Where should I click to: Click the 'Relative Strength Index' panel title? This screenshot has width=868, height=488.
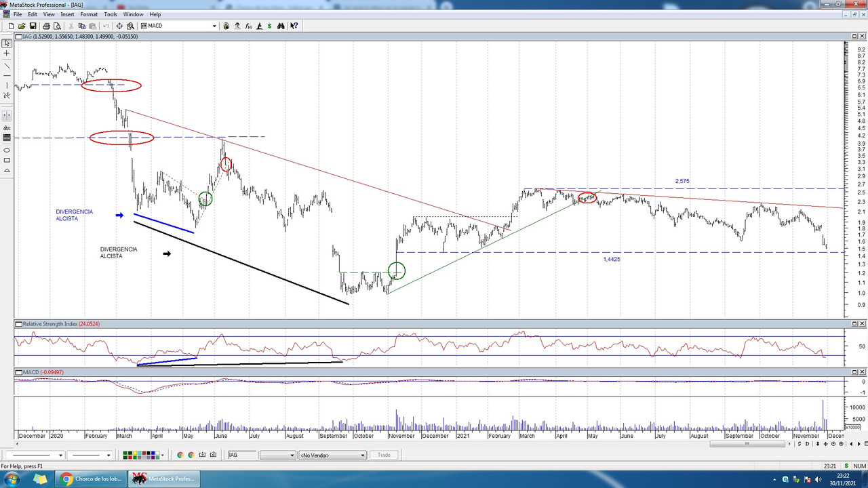point(50,324)
